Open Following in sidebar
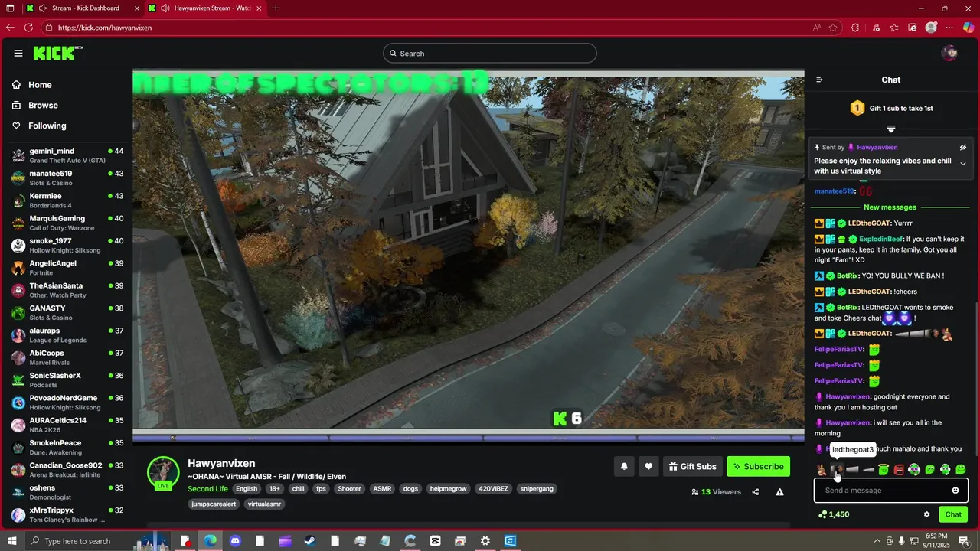 [x=40, y=126]
